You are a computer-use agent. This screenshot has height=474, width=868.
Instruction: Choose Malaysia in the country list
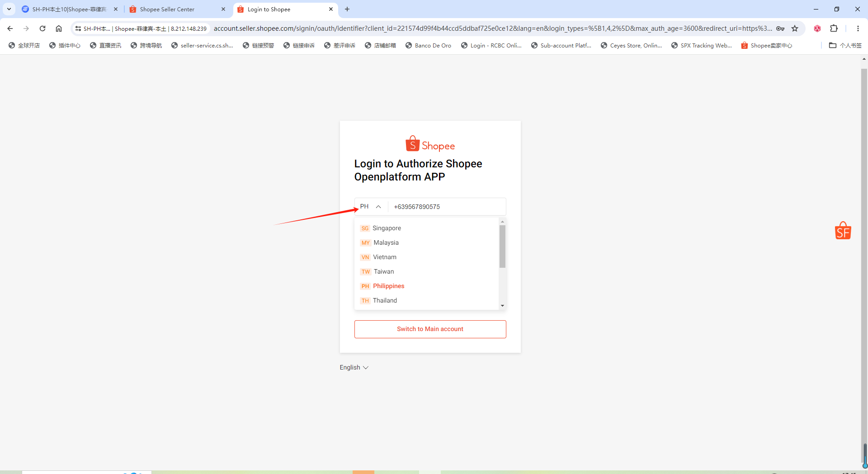[x=386, y=242]
